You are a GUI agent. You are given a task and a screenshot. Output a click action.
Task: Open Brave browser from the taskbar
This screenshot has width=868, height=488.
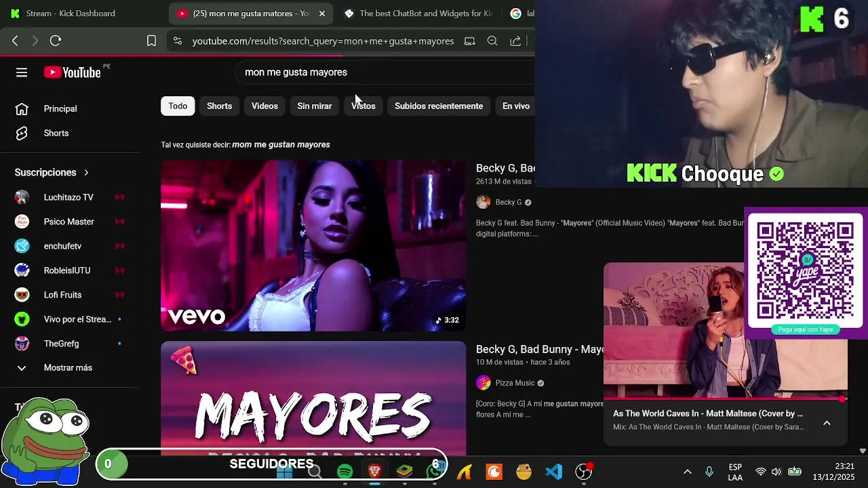(374, 471)
